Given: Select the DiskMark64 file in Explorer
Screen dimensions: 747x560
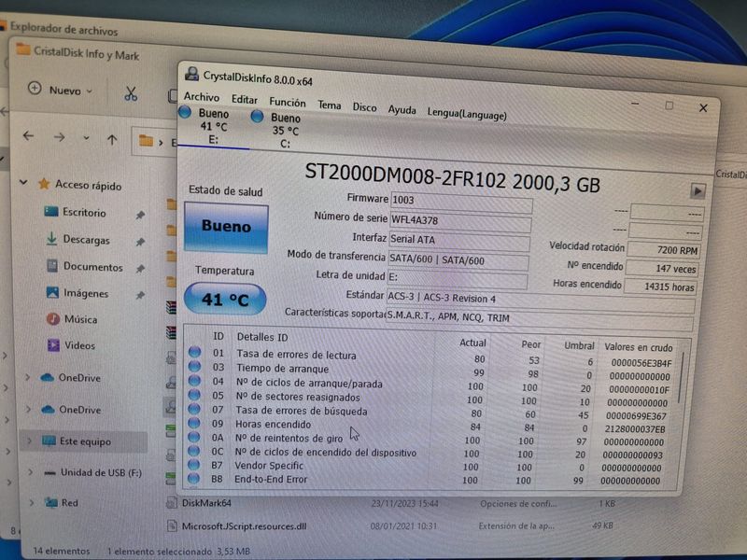Looking at the screenshot, I should coord(206,503).
